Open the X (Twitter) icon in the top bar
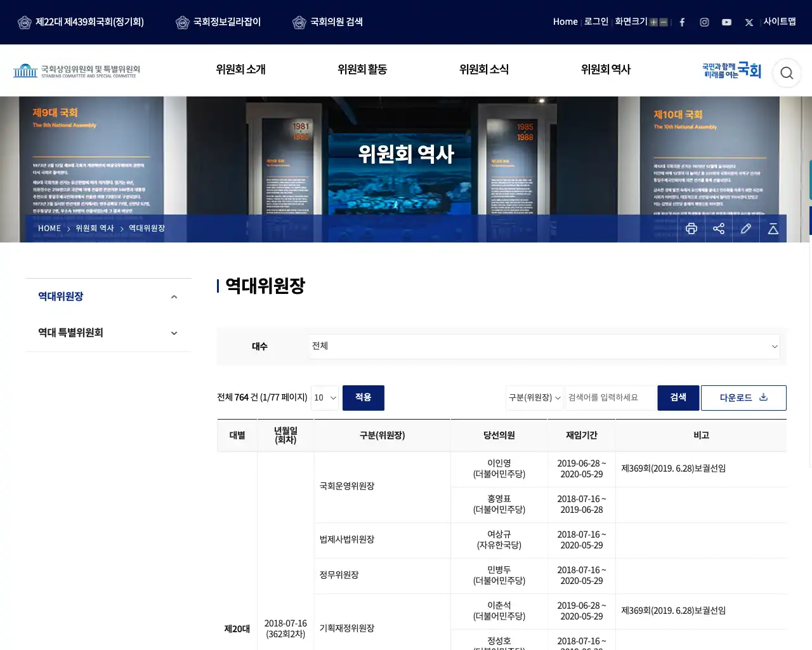This screenshot has width=812, height=650. click(x=749, y=22)
